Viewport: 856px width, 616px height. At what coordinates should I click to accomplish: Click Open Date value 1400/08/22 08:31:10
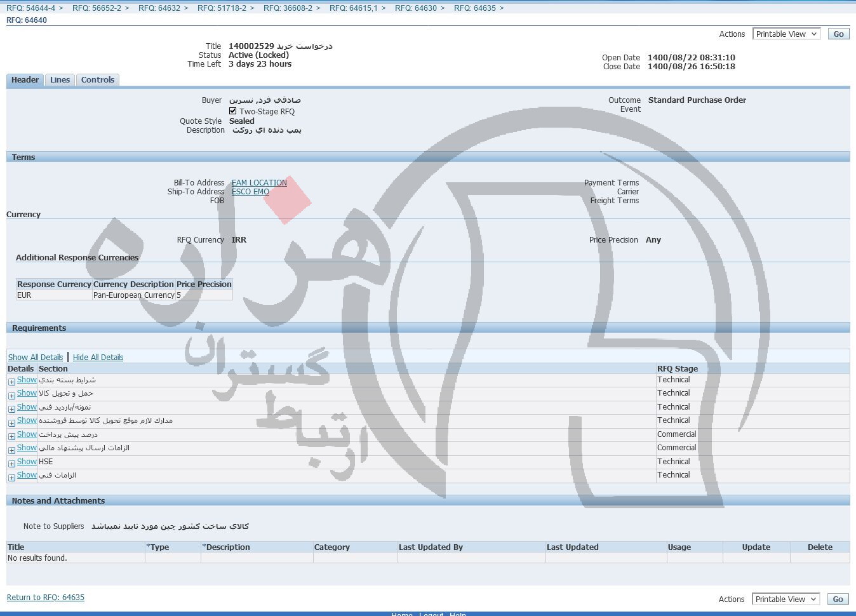pos(692,58)
